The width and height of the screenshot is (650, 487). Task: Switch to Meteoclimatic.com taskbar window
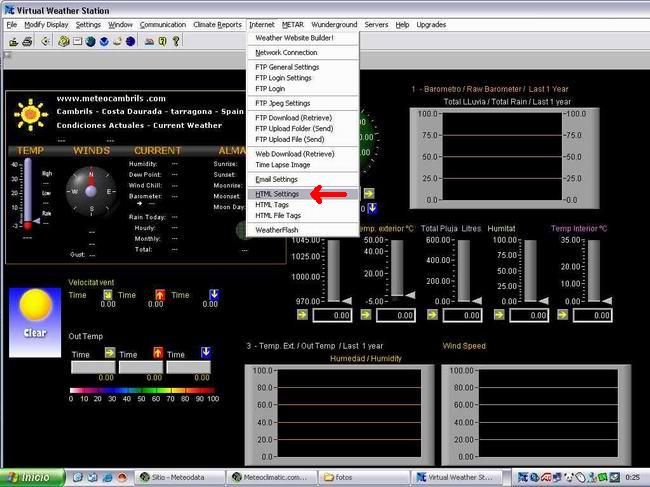[272, 477]
